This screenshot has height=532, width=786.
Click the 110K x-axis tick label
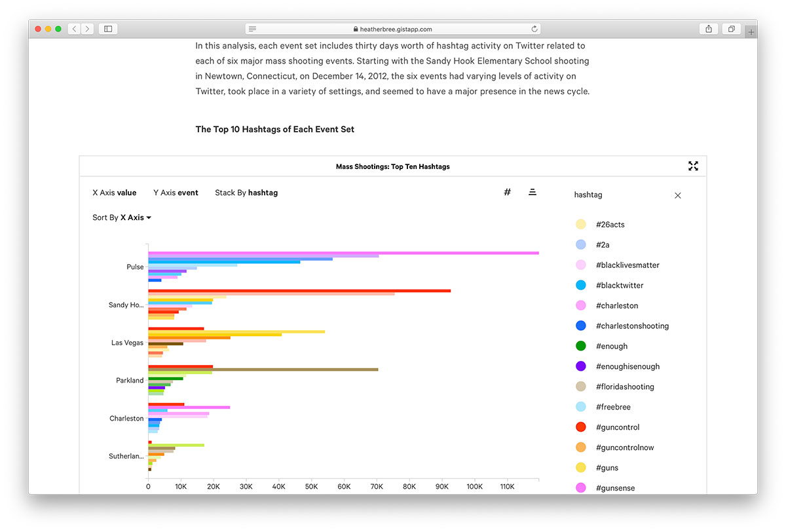[x=507, y=487]
